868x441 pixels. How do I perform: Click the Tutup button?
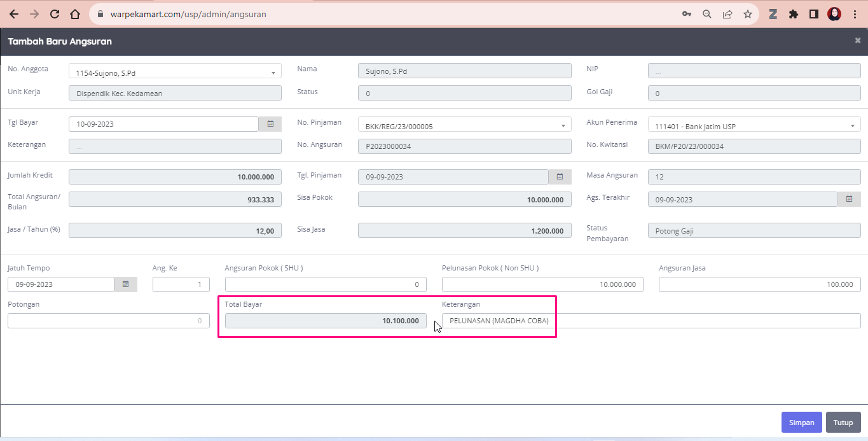click(x=843, y=423)
